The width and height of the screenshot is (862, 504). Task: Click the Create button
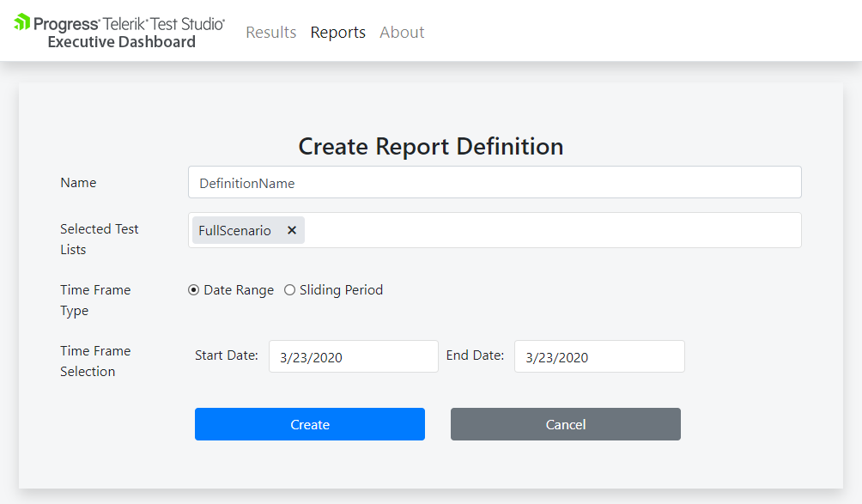tap(309, 424)
